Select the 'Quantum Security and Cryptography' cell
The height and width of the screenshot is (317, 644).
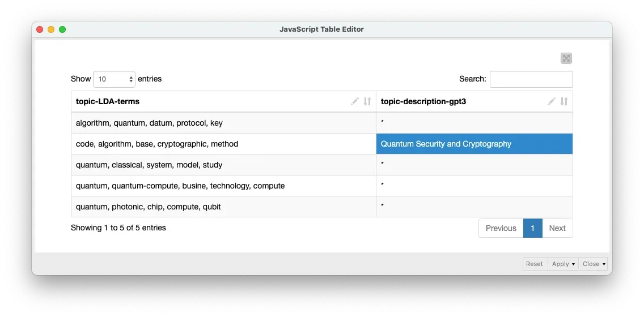pyautogui.click(x=474, y=144)
